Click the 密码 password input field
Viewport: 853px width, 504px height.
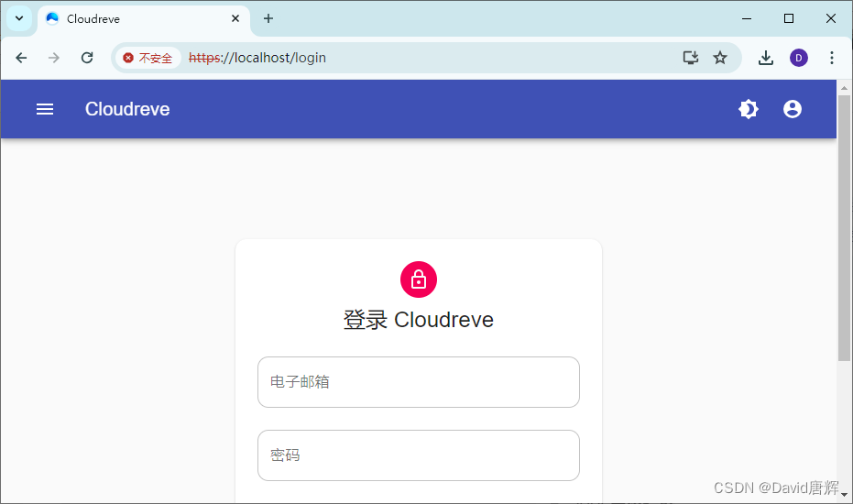click(x=419, y=455)
